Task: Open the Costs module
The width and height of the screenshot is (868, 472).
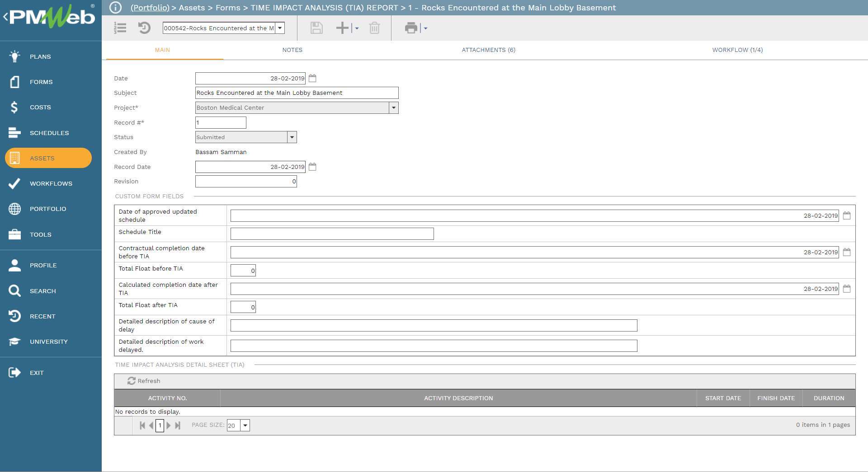Action: pos(40,107)
